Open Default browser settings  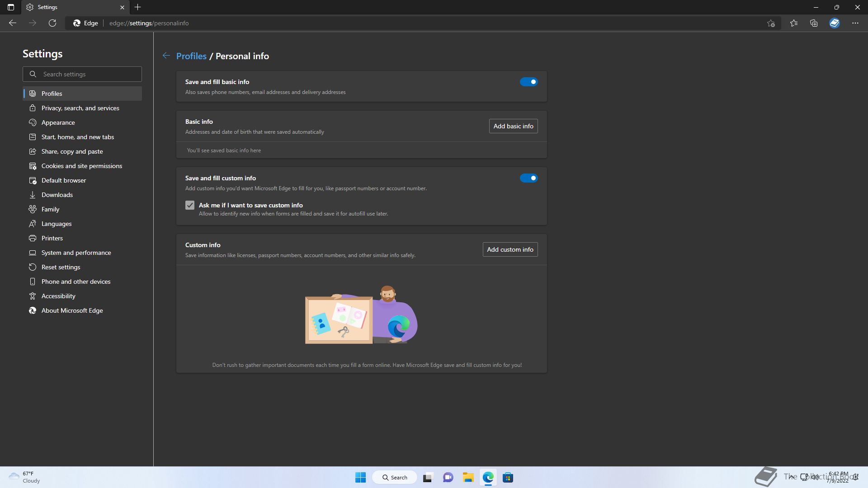pyautogui.click(x=82, y=180)
